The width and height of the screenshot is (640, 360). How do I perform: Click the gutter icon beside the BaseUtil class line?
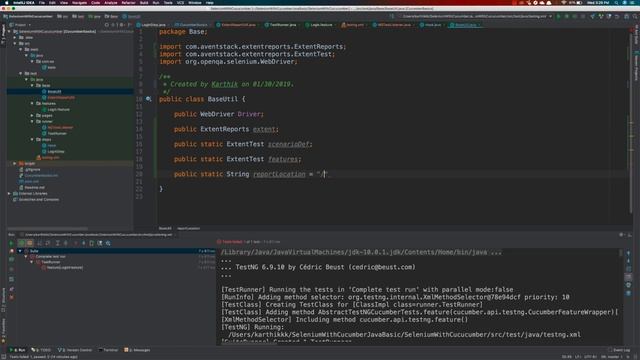click(149, 99)
